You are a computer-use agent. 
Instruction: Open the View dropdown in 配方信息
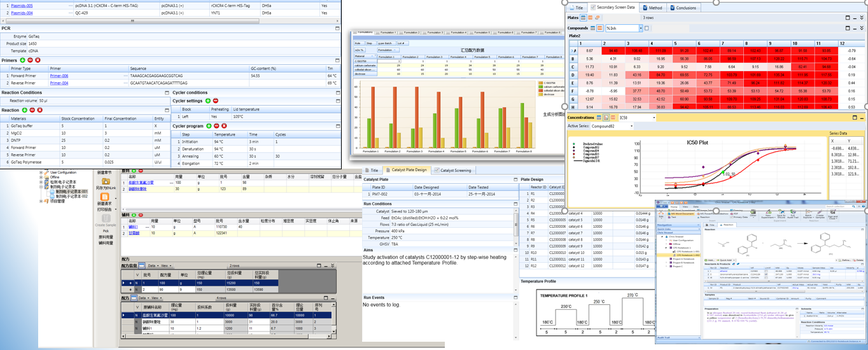click(166, 265)
